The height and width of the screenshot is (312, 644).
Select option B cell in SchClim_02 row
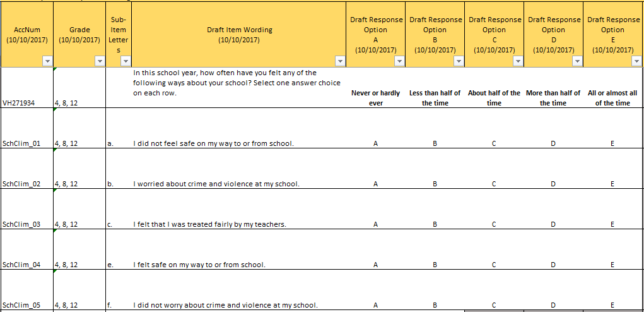point(435,168)
